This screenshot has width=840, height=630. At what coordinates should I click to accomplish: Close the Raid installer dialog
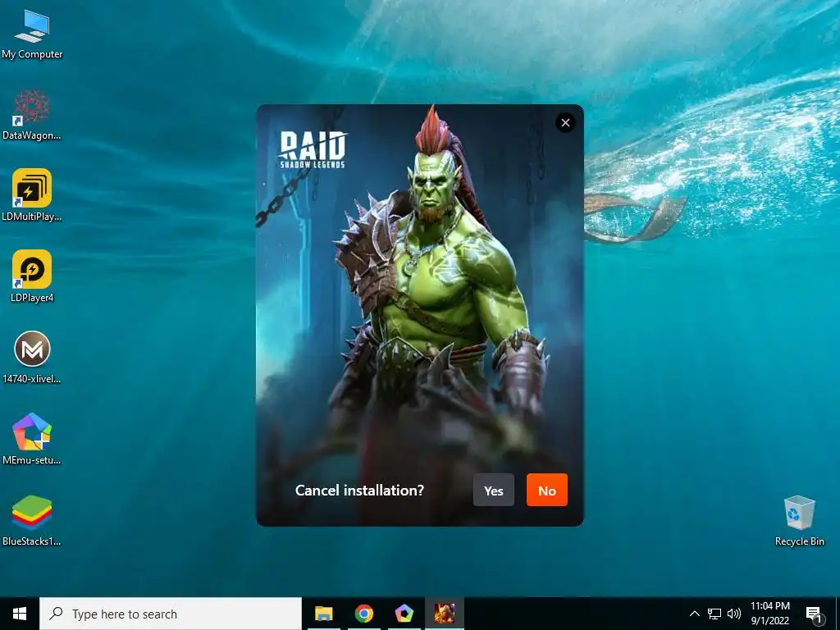pos(565,123)
